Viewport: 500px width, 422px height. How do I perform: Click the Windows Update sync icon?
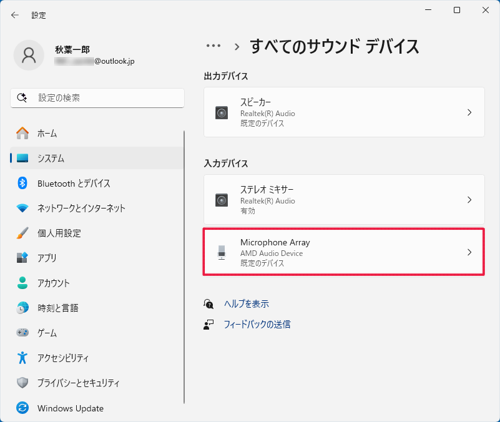22,408
